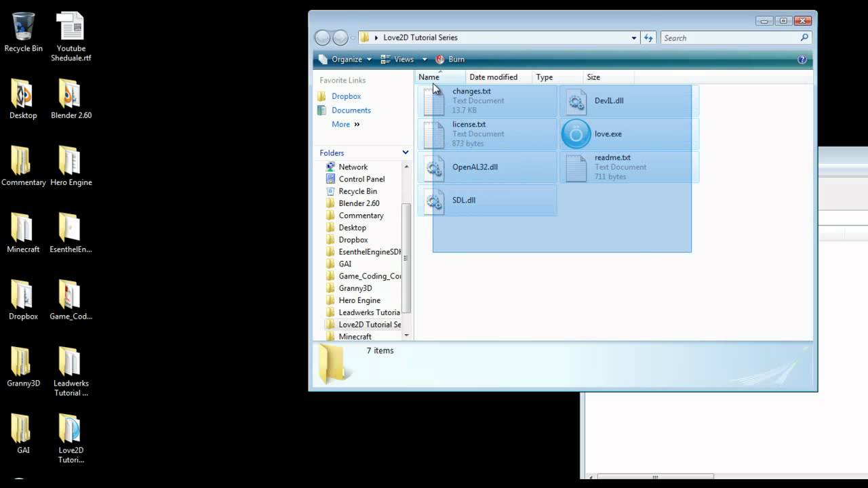This screenshot has width=868, height=488.
Task: Select EsenthelEngineSDK in the Folders tree
Action: 363,252
